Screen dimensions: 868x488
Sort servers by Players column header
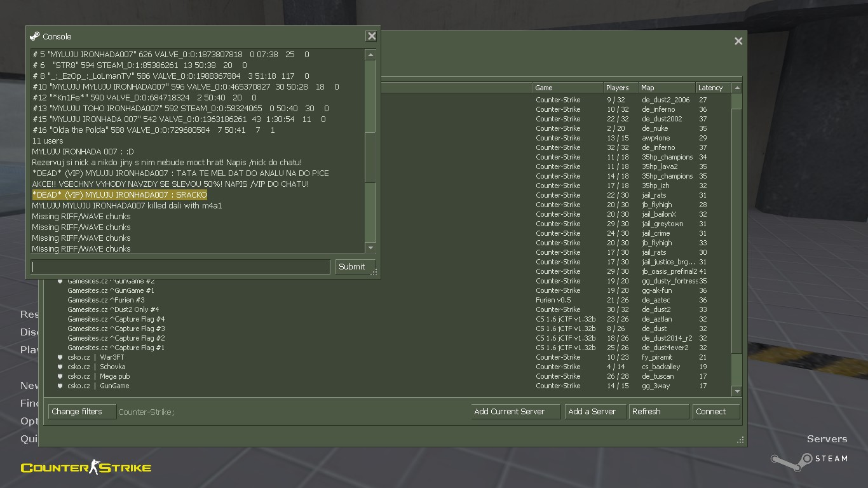click(x=621, y=88)
